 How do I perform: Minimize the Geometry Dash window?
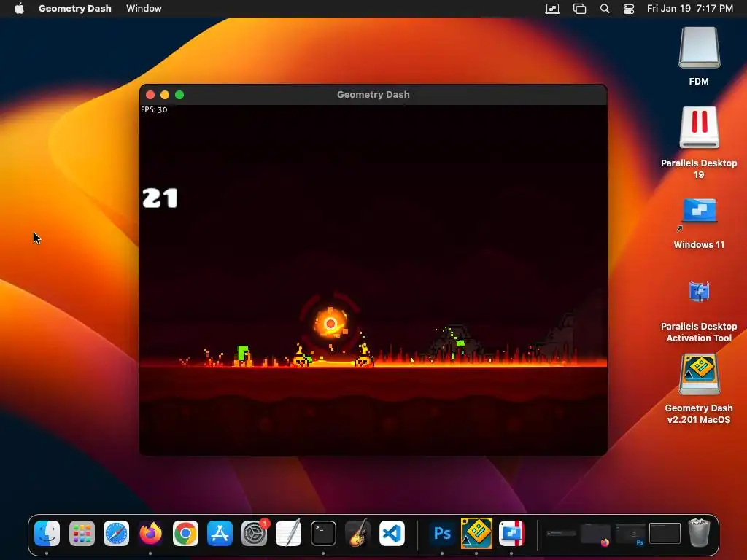[165, 95]
